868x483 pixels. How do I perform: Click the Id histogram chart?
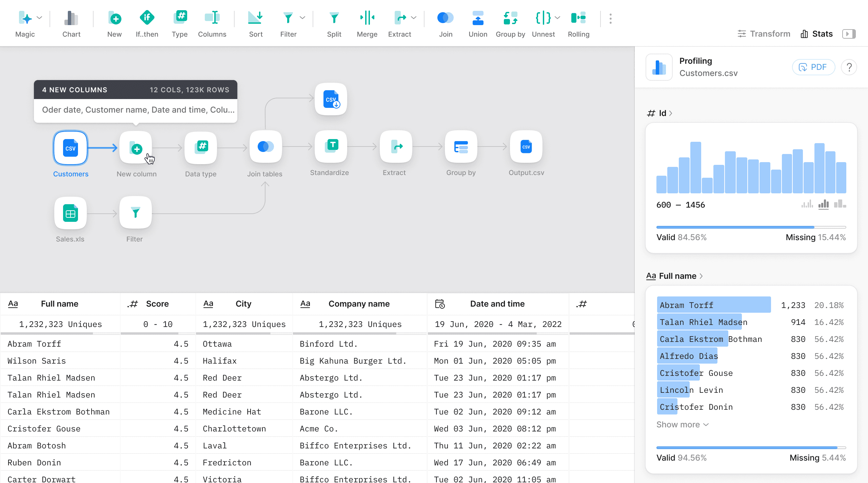click(751, 168)
